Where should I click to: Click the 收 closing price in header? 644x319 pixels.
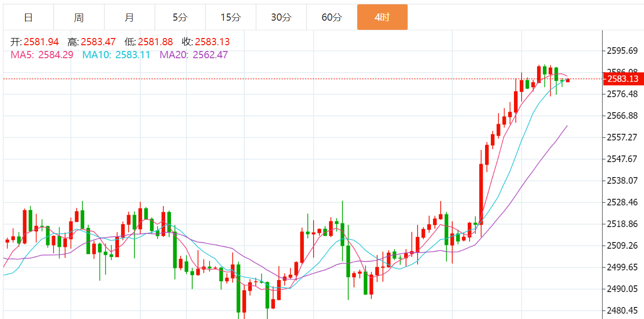[212, 42]
